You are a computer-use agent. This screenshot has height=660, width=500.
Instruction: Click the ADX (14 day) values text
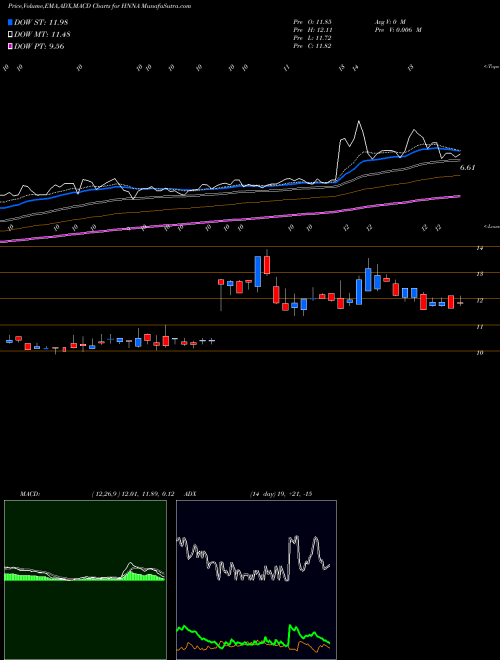(x=281, y=494)
